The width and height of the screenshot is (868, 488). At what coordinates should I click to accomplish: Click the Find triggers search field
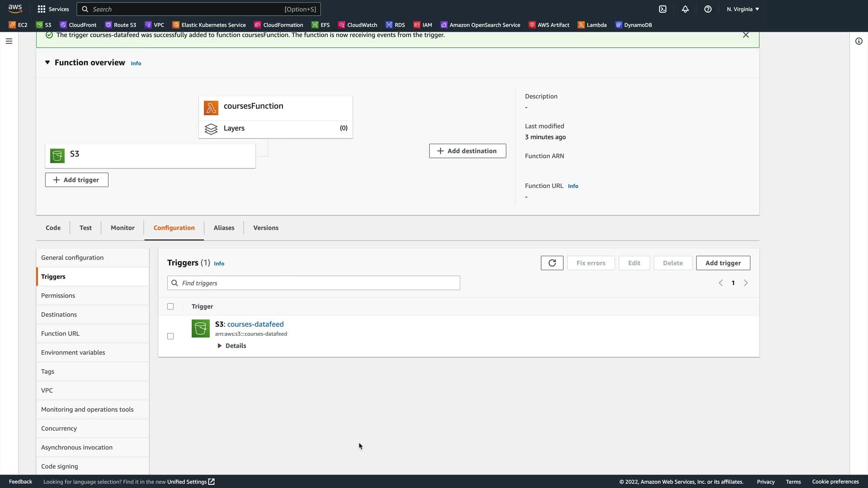[314, 283]
